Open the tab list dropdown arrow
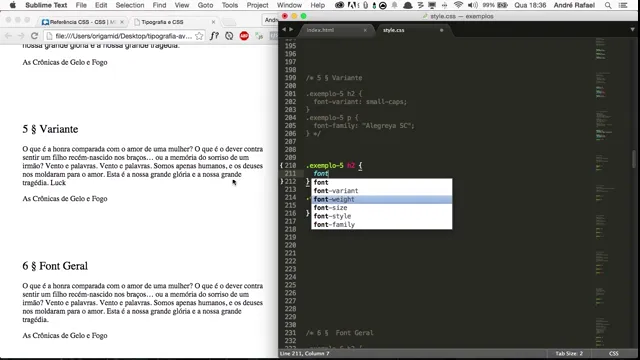The image size is (640, 360). point(632,29)
